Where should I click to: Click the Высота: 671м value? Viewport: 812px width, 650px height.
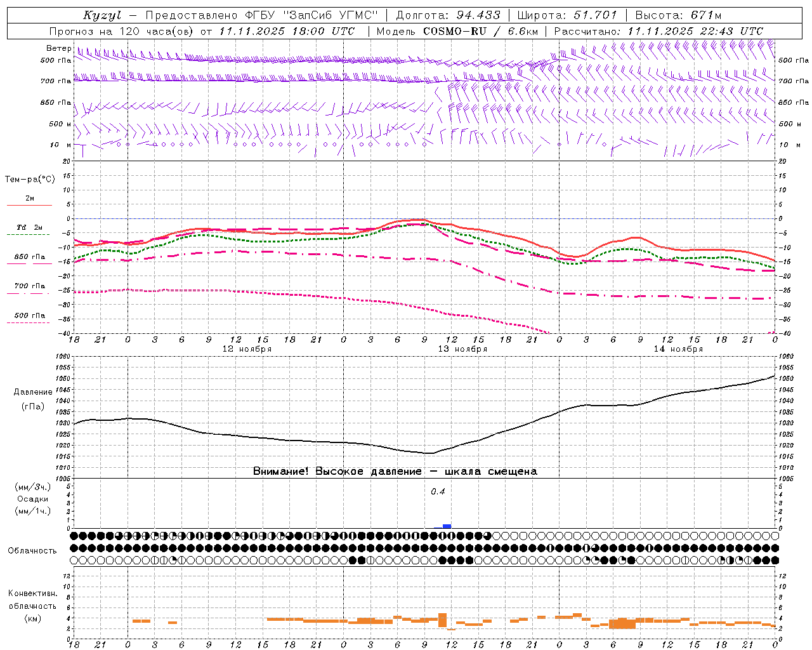678,15
